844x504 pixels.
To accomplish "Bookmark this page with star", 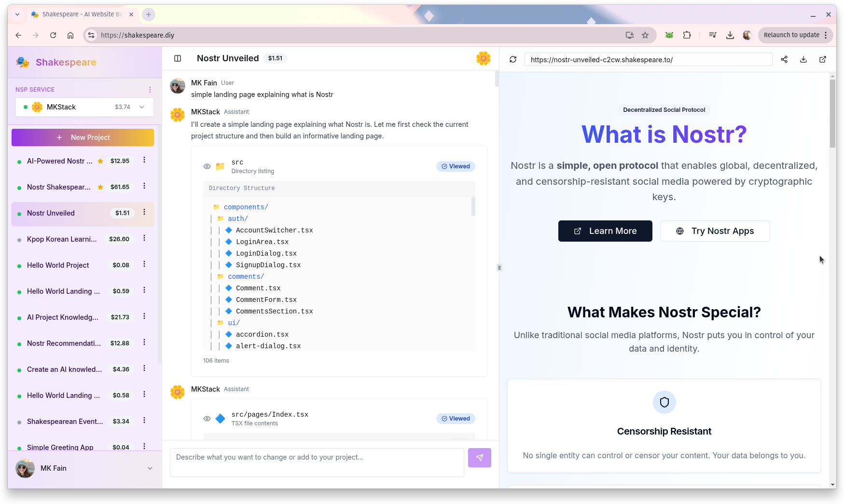I will [645, 35].
